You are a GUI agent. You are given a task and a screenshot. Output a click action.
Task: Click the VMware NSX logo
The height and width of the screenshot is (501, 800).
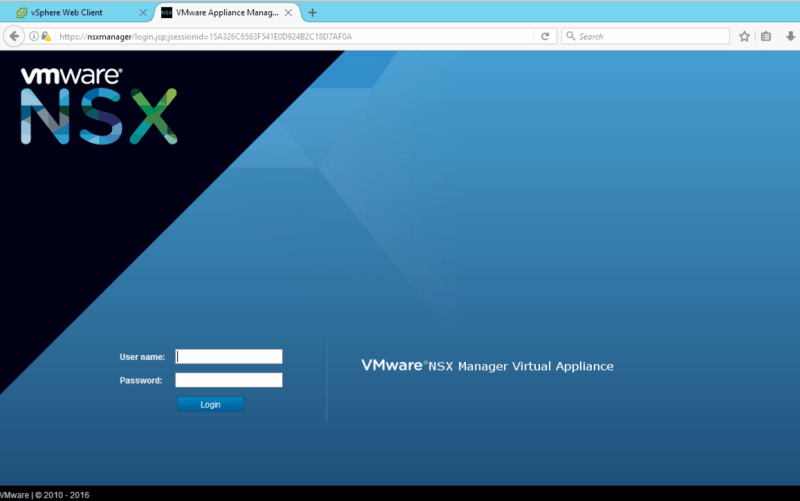(x=100, y=106)
